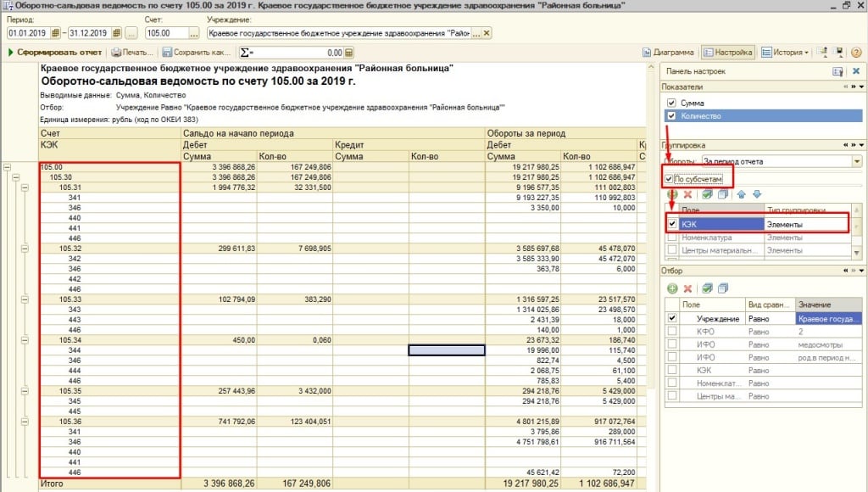Collapse the 105.31 account tree node
The image size is (868, 492).
pos(24,187)
